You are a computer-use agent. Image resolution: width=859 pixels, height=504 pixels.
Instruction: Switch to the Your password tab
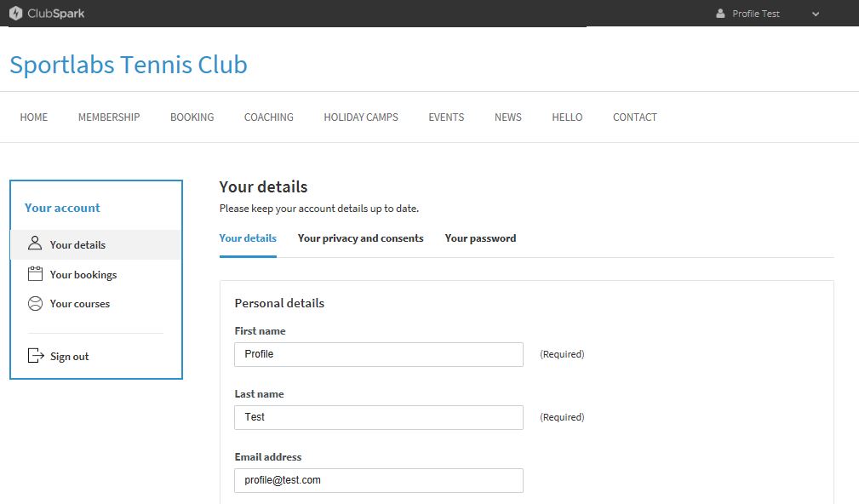coord(480,238)
